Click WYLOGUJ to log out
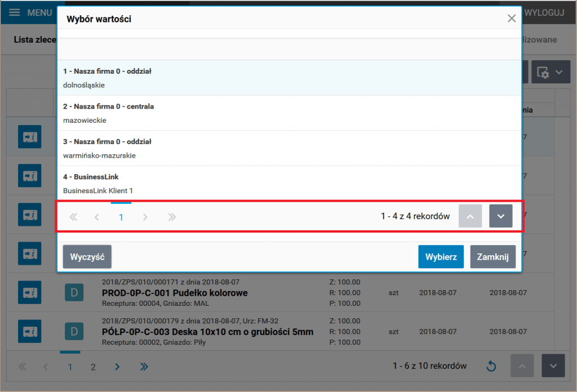The image size is (577, 392). tap(544, 12)
